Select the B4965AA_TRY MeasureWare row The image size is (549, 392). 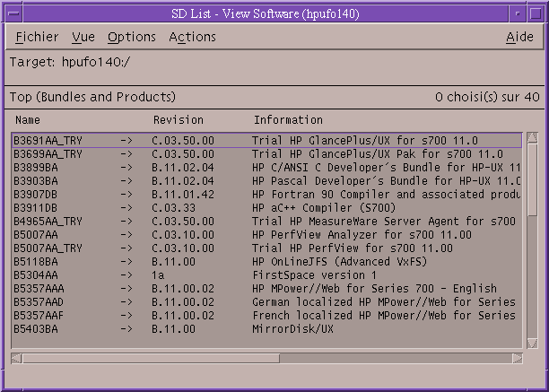pos(266,222)
